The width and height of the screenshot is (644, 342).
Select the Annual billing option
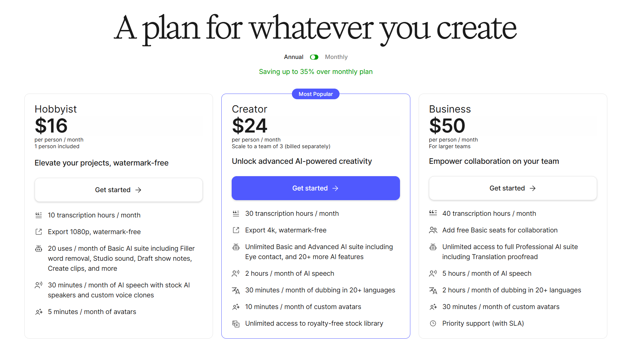pyautogui.click(x=293, y=57)
